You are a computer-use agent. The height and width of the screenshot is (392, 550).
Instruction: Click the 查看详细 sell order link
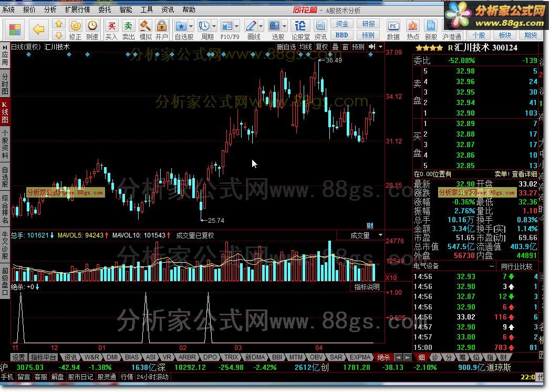point(524,174)
